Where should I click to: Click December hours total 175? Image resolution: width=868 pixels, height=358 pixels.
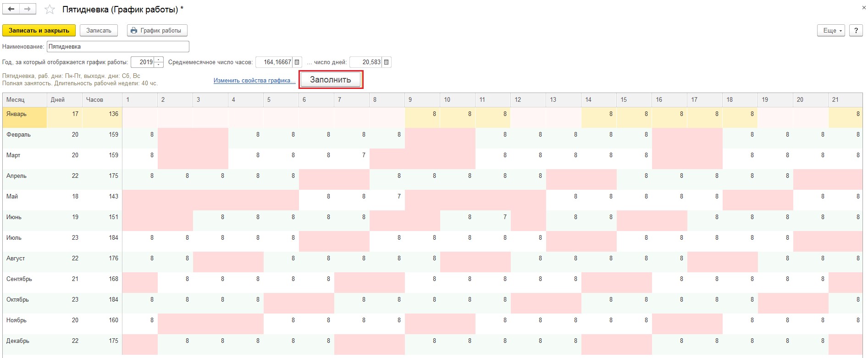click(102, 344)
